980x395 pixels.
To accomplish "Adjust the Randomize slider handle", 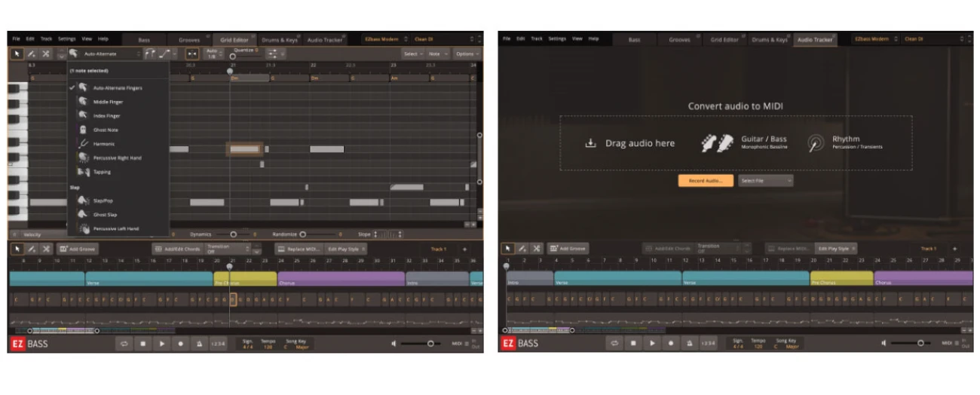I will pyautogui.click(x=302, y=234).
